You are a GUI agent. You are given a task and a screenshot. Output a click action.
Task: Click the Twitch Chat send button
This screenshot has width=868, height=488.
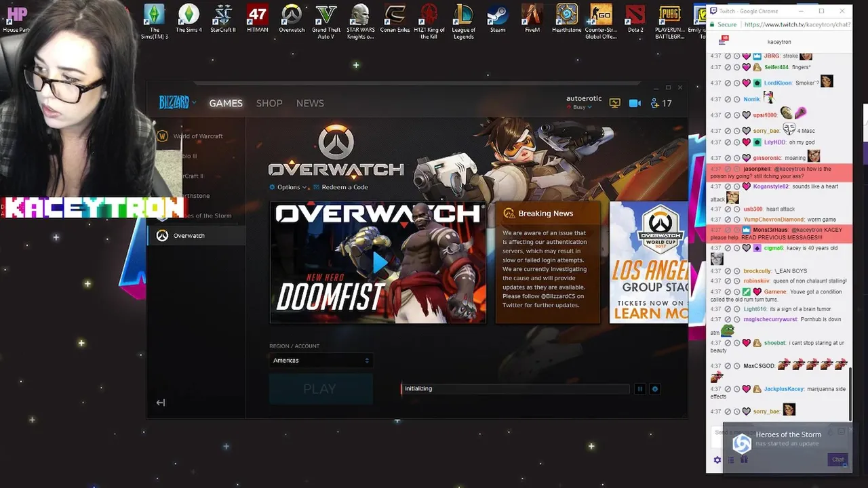(838, 460)
